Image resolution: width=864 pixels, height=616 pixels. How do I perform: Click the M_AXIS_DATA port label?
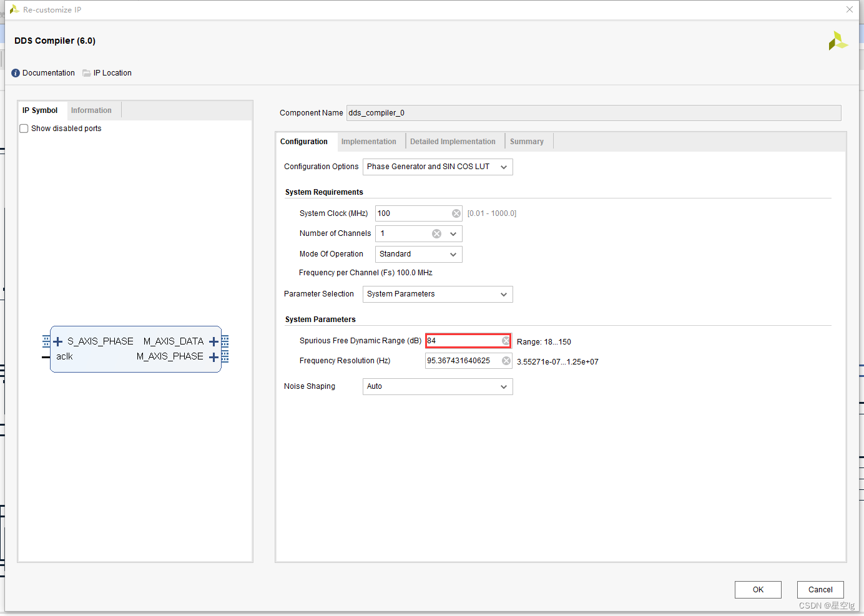(x=174, y=341)
